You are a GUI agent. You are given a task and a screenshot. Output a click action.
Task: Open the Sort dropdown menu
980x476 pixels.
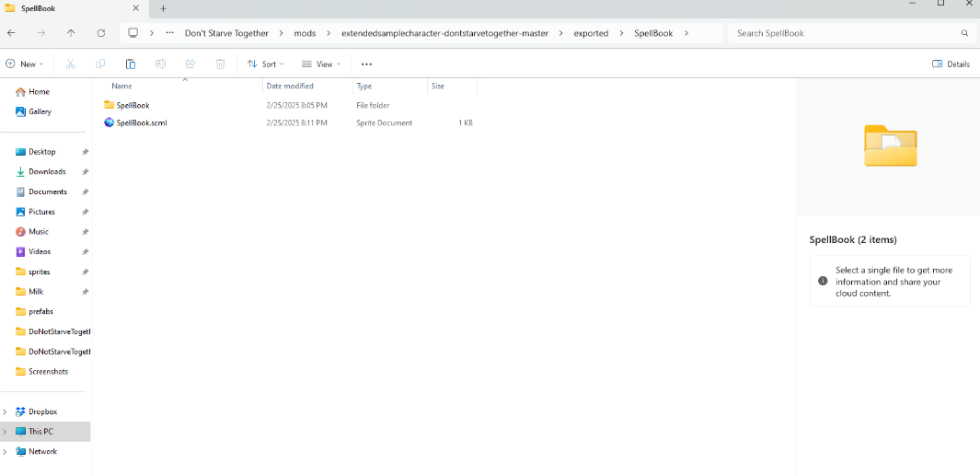265,64
